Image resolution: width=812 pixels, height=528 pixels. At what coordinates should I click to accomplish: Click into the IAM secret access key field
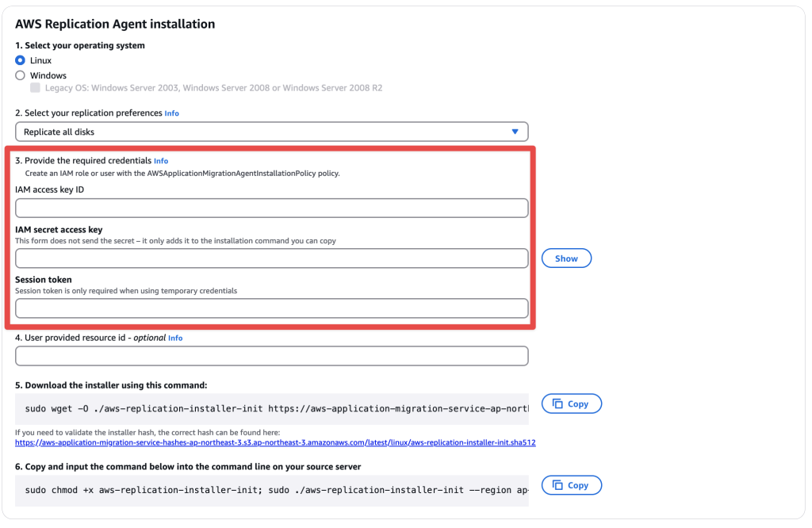[x=272, y=258]
